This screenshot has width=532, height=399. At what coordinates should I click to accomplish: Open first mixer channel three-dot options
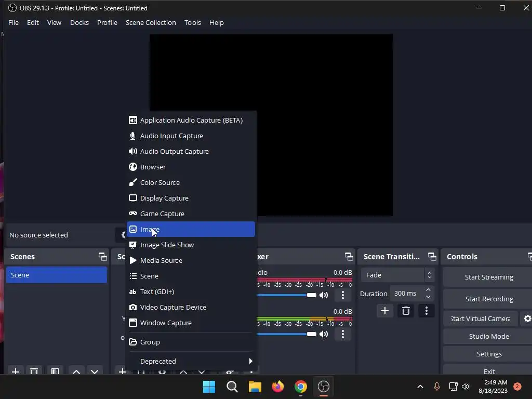[343, 295]
